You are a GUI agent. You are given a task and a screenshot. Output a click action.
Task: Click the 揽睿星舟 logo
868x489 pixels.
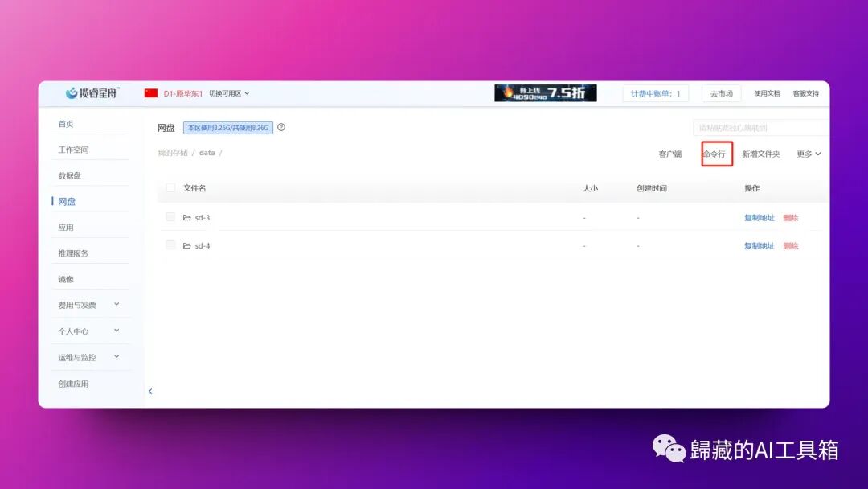[x=92, y=93]
